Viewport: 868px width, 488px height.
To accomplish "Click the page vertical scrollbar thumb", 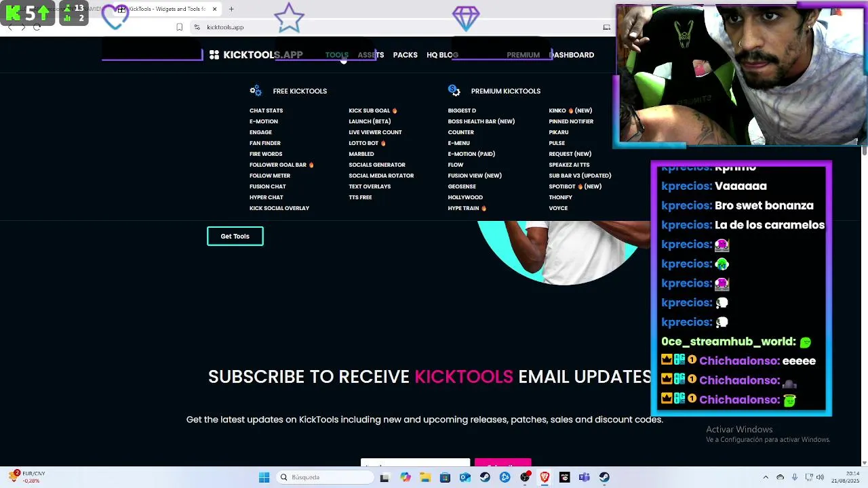I will pyautogui.click(x=864, y=151).
